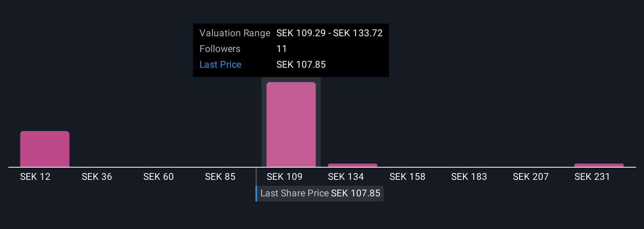Click the Valuation Range text in tooltip
This screenshot has width=644, height=229.
pos(235,33)
